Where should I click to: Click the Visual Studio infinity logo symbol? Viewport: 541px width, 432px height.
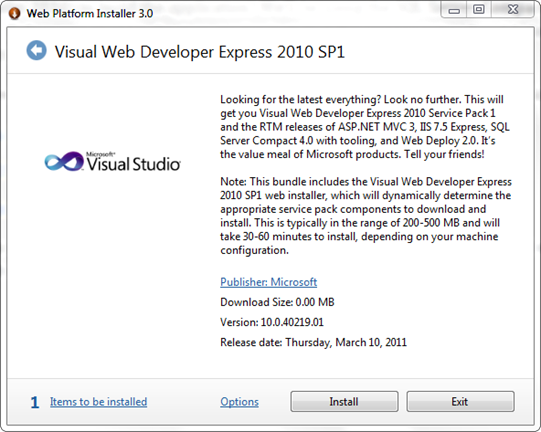(64, 161)
